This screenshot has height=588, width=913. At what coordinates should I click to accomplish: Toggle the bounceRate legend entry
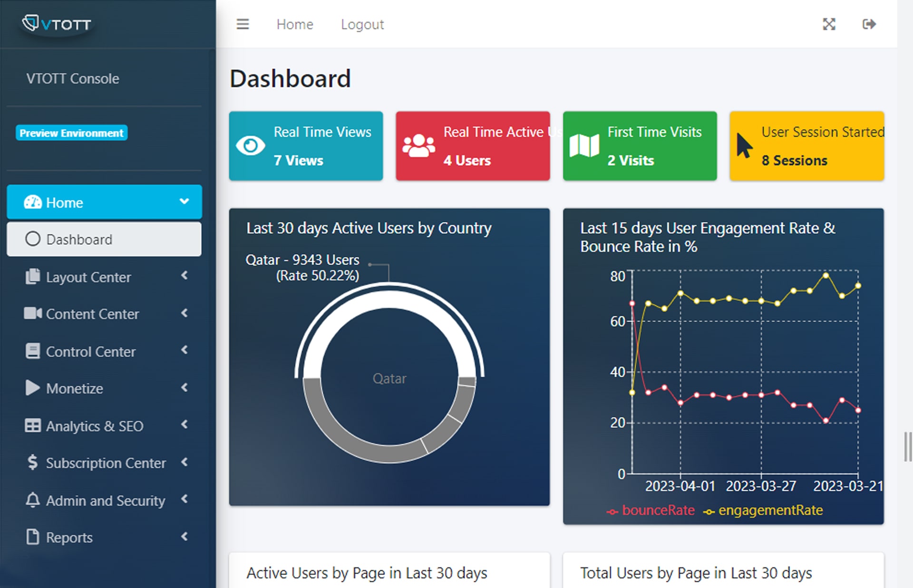click(651, 511)
